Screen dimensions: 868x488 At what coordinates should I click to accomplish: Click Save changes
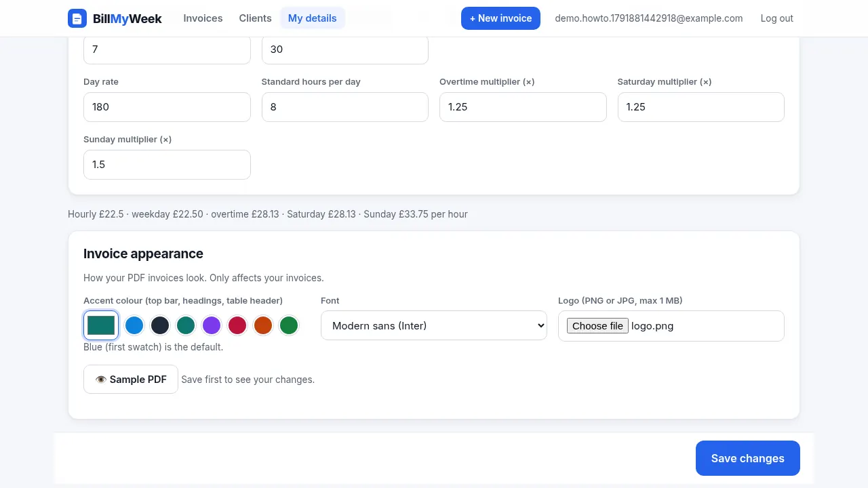point(747,458)
